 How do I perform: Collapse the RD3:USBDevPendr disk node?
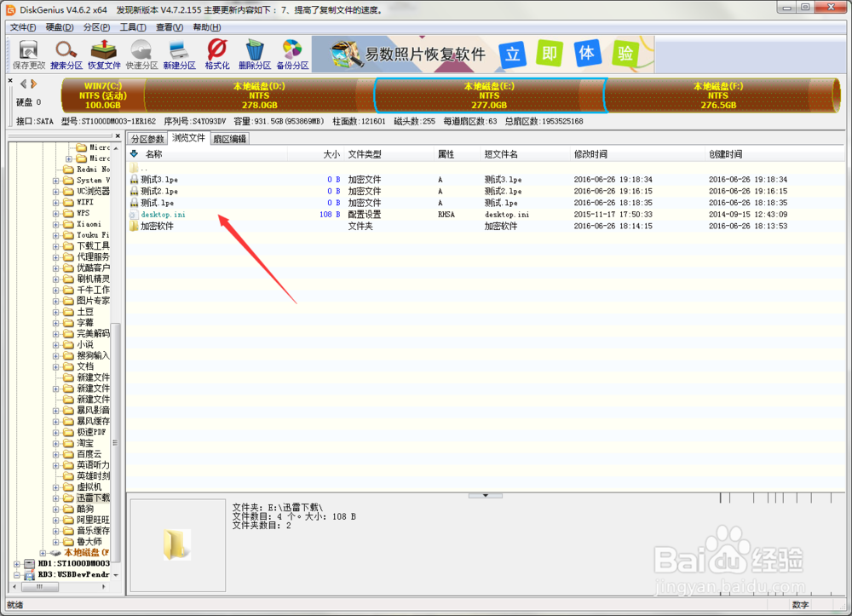pyautogui.click(x=17, y=575)
